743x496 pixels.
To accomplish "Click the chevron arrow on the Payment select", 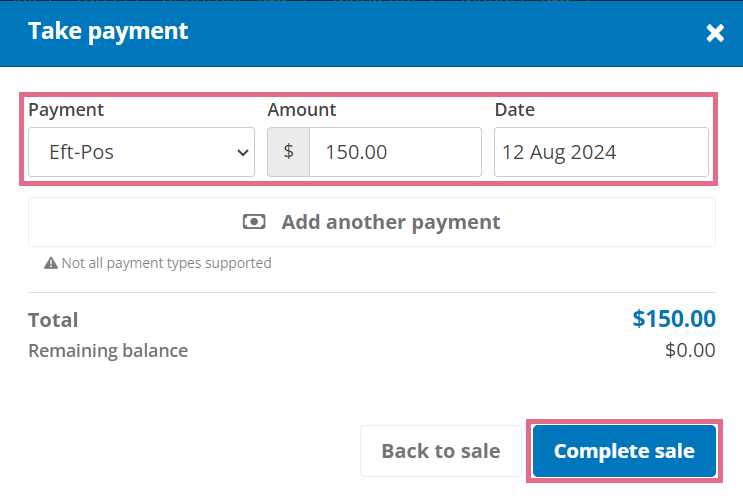I will click(x=243, y=153).
